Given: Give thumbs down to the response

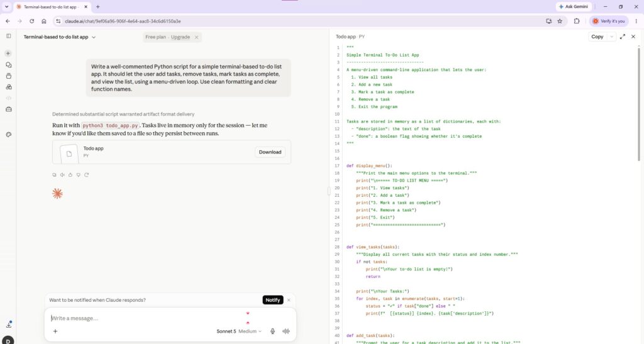Looking at the screenshot, I should (79, 175).
